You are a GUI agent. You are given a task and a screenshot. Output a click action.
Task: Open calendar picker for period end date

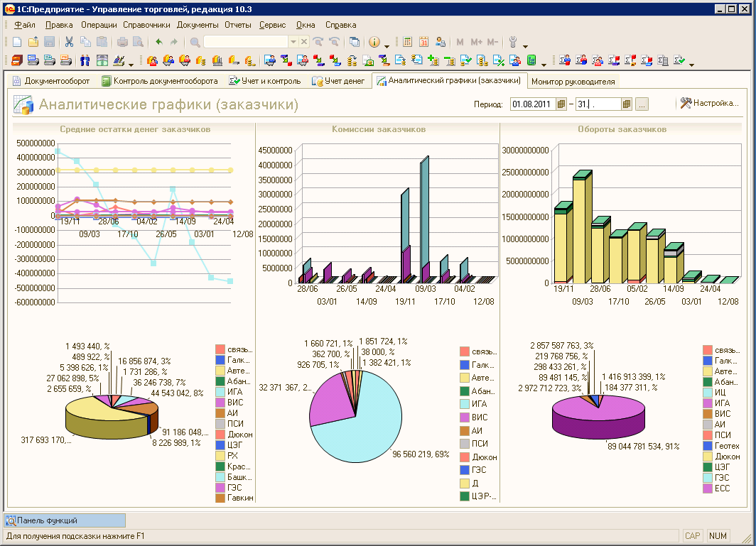coord(626,104)
